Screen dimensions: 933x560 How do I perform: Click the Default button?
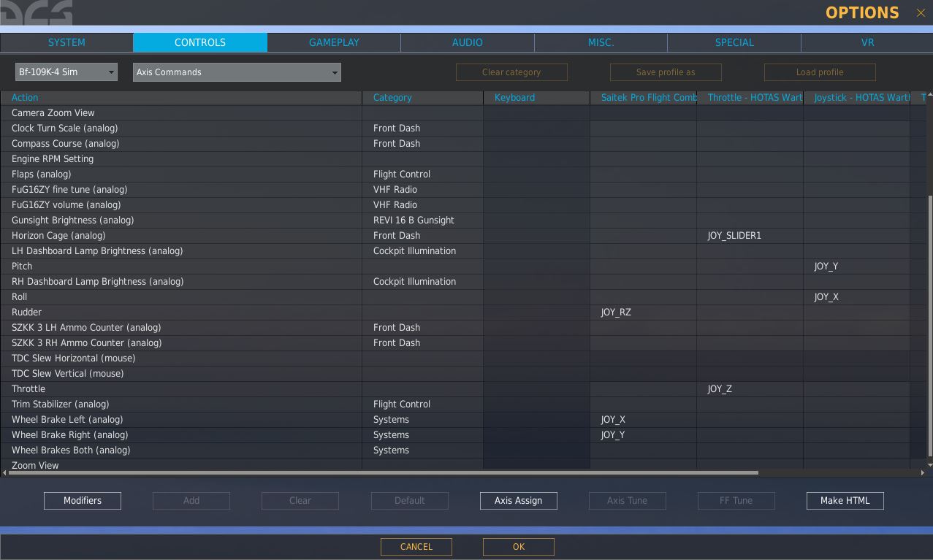tap(409, 500)
